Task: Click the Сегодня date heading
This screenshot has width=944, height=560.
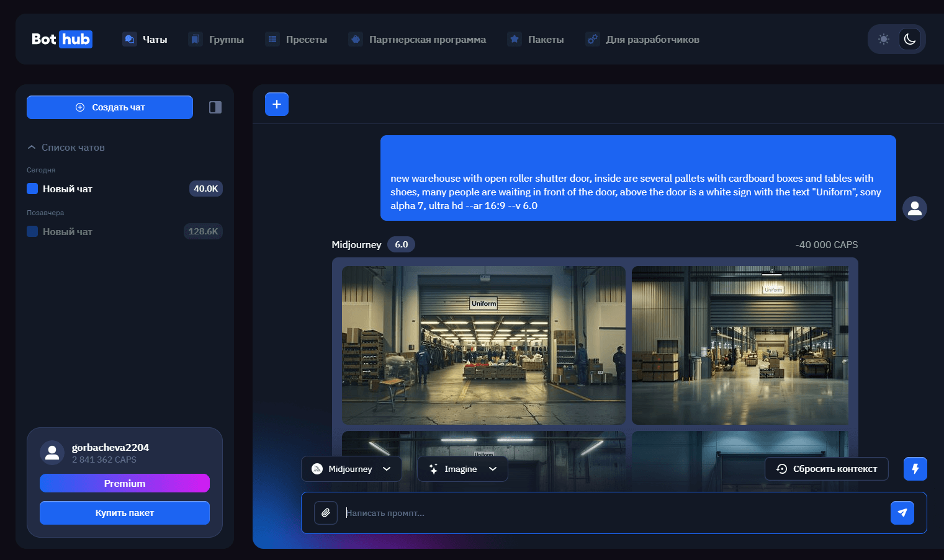Action: (x=41, y=170)
